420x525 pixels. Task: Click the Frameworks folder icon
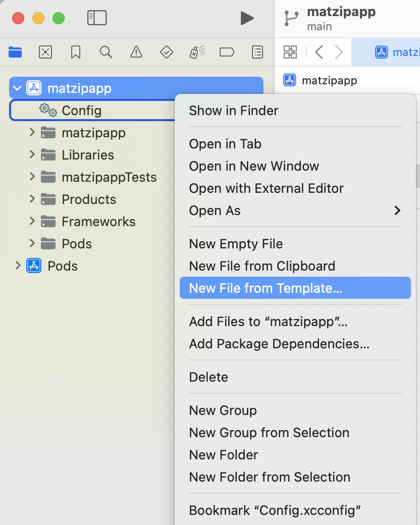click(48, 221)
